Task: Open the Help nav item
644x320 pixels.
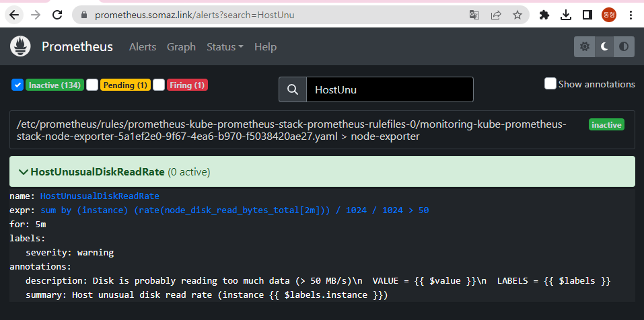Action: pyautogui.click(x=265, y=47)
